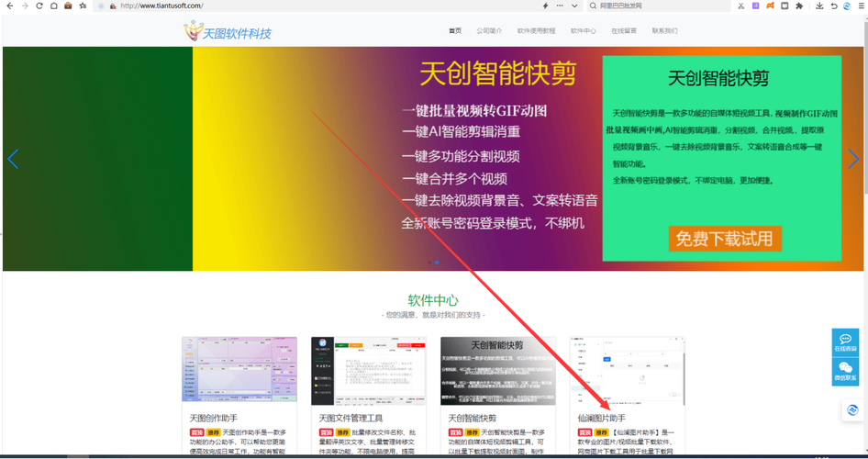The width and height of the screenshot is (868, 459).
Task: Click the search magnifier icon
Action: coord(593,6)
